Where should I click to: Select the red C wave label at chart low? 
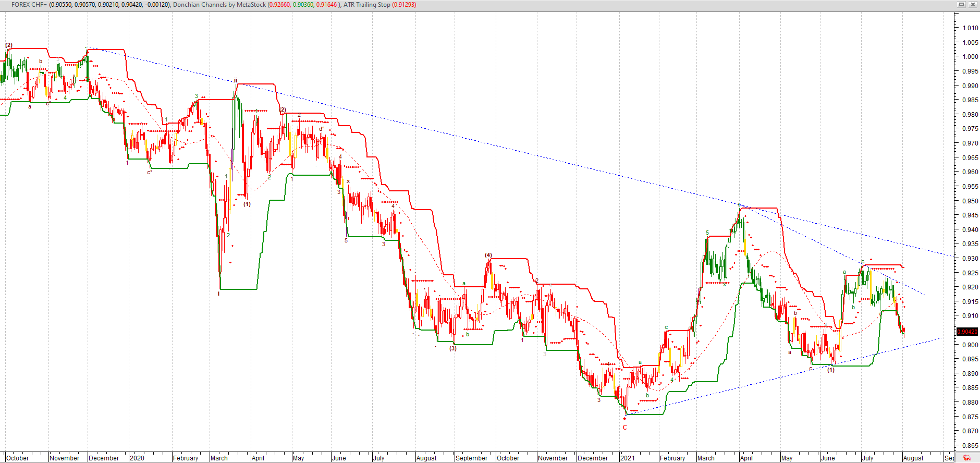[625, 428]
